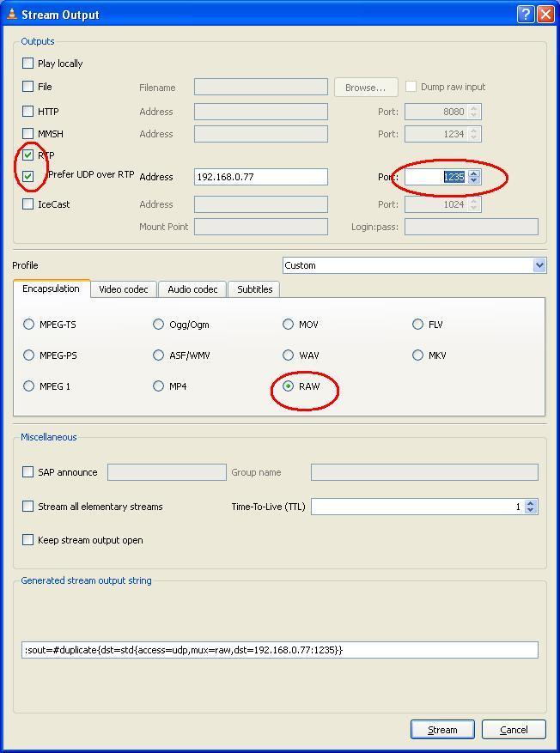Click the Help question mark button
Image resolution: width=560 pixels, height=753 pixels.
pyautogui.click(x=526, y=15)
